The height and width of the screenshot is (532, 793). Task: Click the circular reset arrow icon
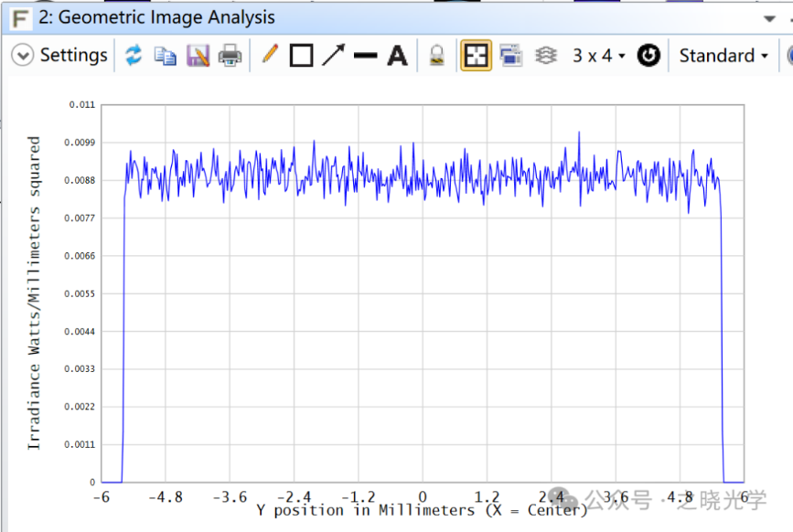(648, 56)
